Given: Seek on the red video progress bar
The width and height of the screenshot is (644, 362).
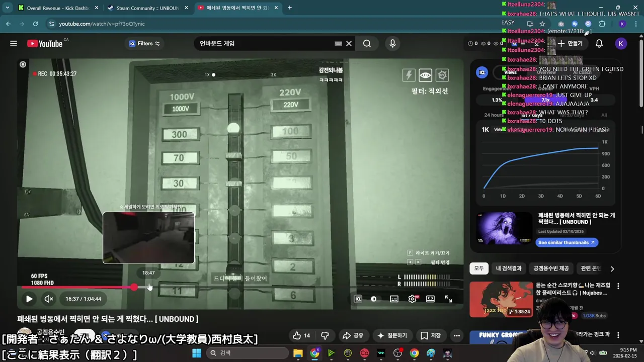Looking at the screenshot, I should click(78, 288).
